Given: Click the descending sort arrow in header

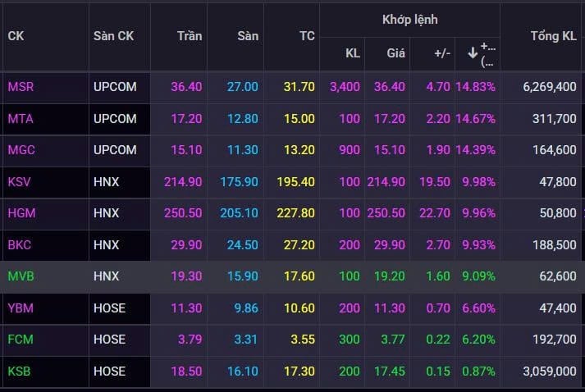Looking at the screenshot, I should point(473,53).
